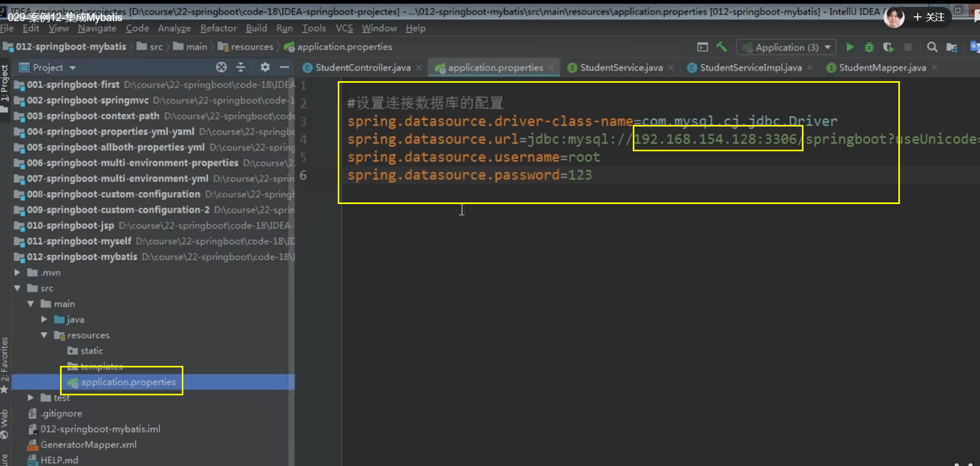Hide the Project panel with the minus icon
The image size is (980, 466).
point(285,67)
